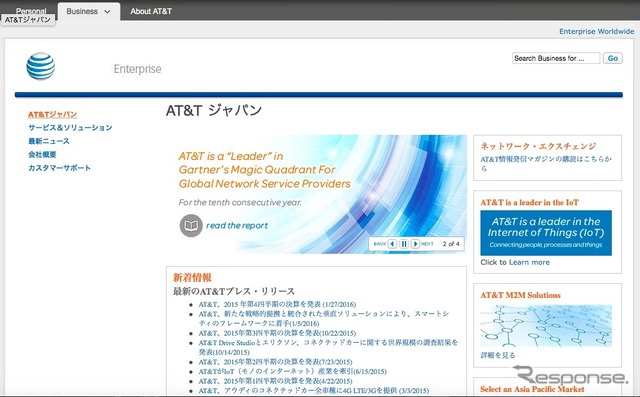
Task: Click the Go search button
Action: point(613,58)
